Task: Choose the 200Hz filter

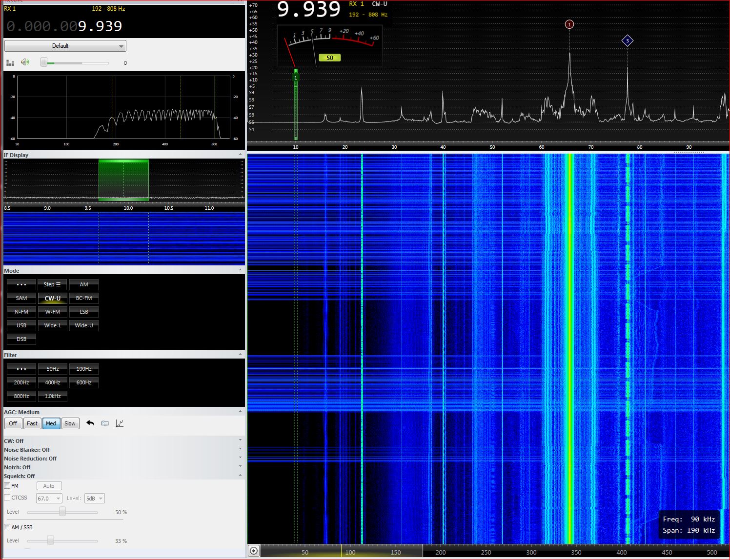Action: click(21, 382)
